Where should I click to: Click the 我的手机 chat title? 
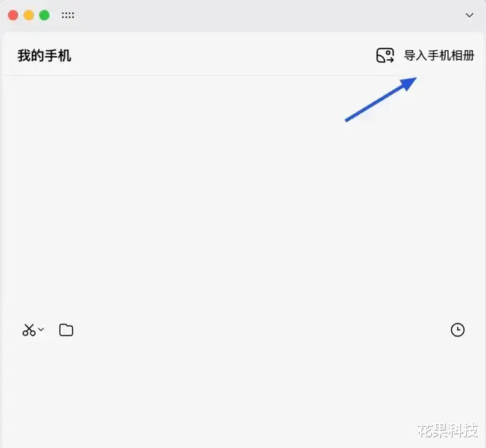[44, 55]
